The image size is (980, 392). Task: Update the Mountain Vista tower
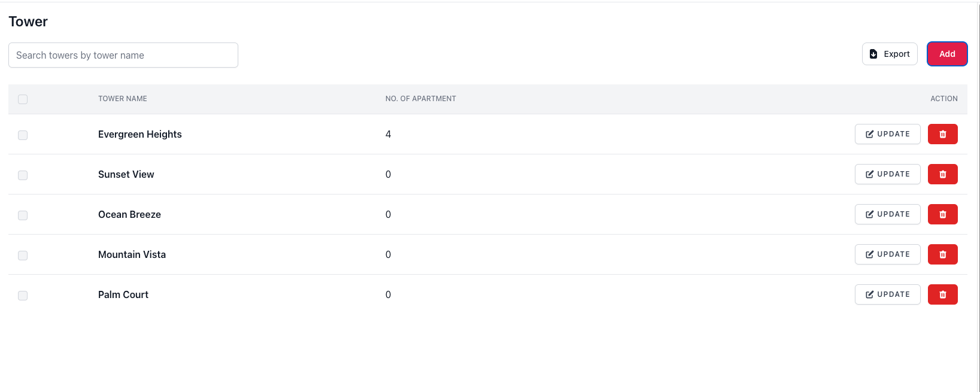tap(887, 254)
